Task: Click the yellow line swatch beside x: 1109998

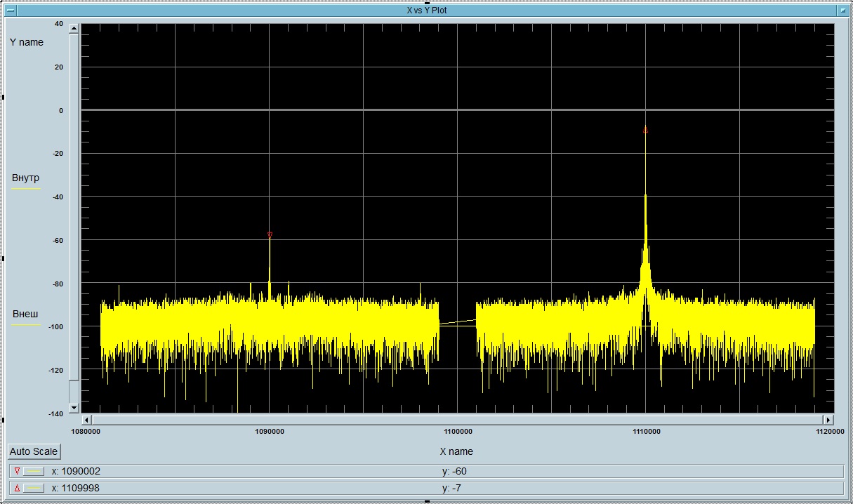Action: [x=34, y=488]
